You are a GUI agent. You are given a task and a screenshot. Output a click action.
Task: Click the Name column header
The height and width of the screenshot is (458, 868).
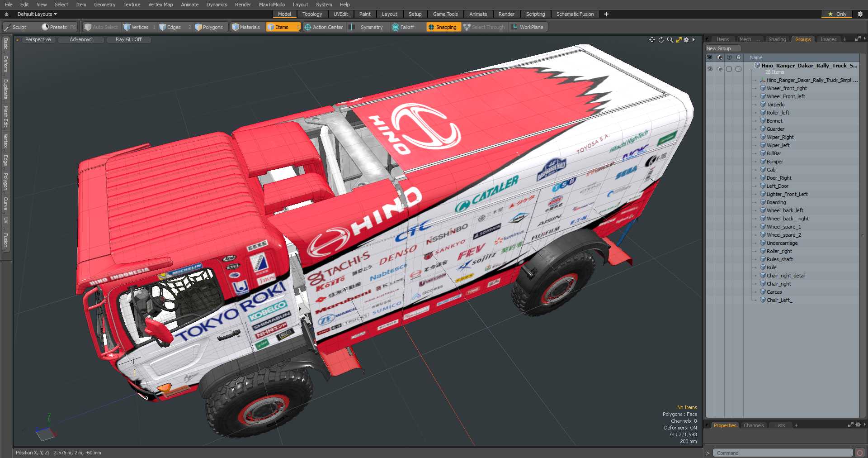pos(756,57)
